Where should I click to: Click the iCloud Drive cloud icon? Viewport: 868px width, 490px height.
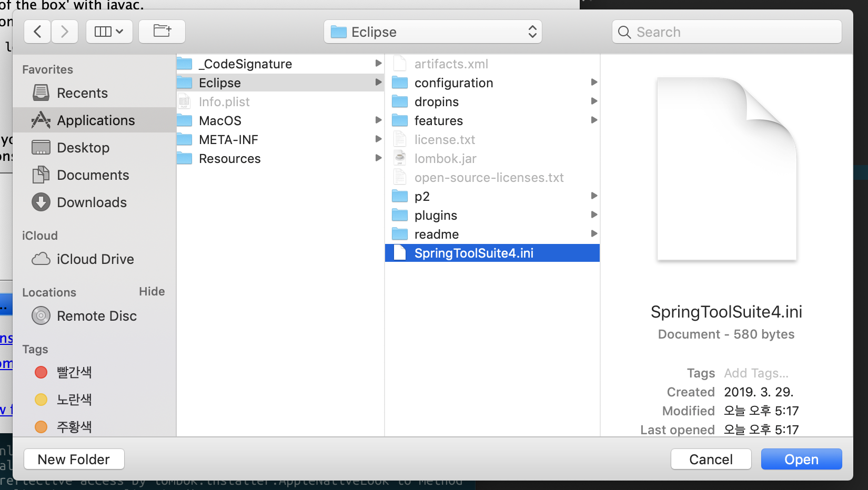tap(41, 259)
